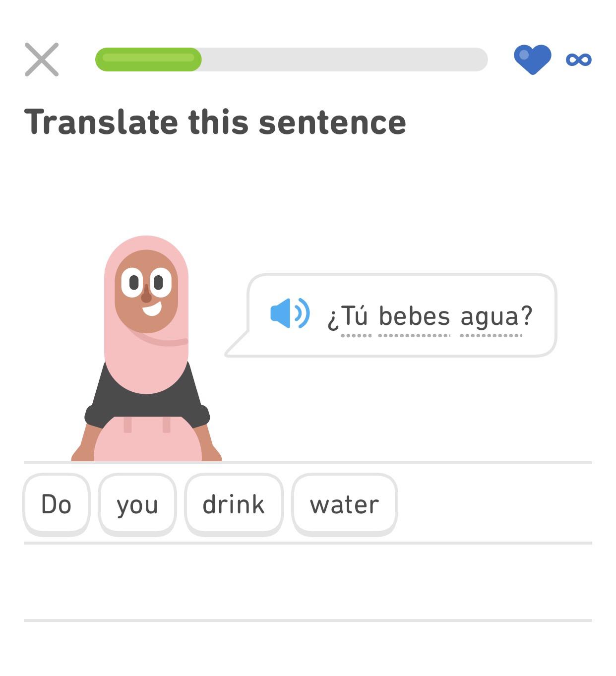This screenshot has width=616, height=676.
Task: Select the "Do" word tile
Action: [x=56, y=504]
